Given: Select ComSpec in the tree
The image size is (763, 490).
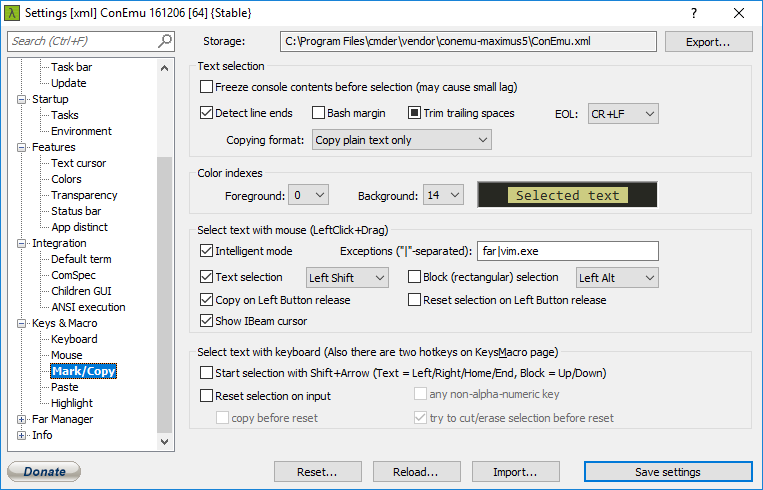Looking at the screenshot, I should (73, 275).
